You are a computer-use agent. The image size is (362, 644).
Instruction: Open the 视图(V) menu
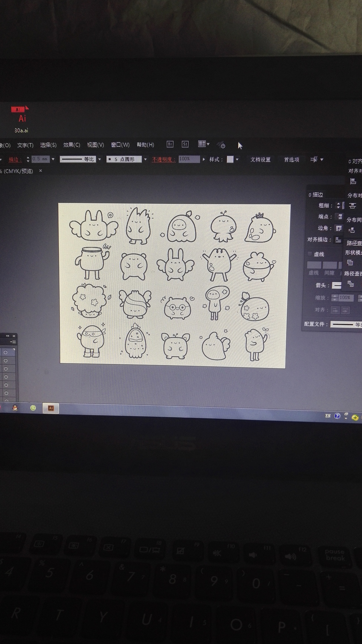click(95, 145)
